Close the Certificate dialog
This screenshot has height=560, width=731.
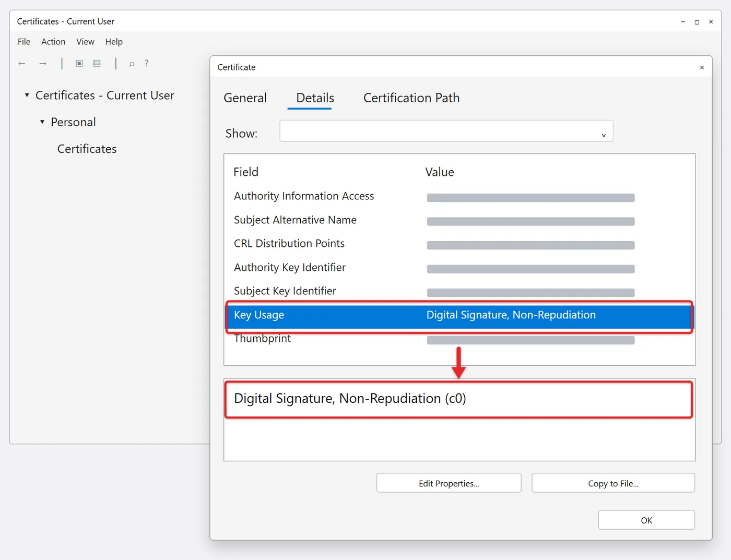tap(702, 67)
